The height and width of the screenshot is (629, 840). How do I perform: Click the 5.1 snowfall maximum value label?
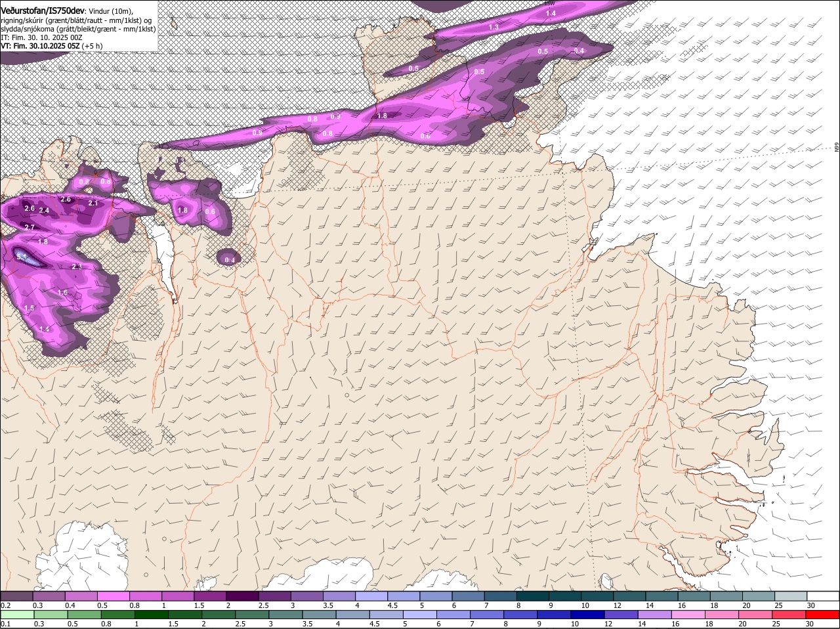[22, 257]
